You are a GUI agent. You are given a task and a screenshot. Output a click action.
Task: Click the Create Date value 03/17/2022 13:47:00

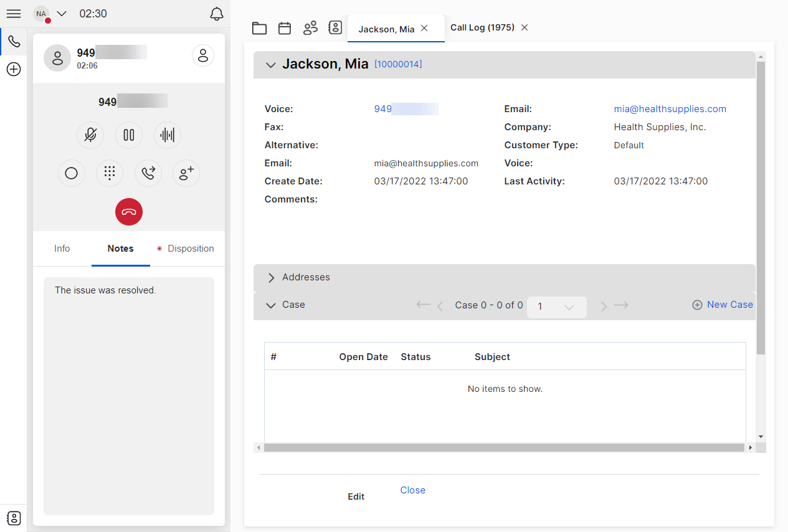tap(421, 181)
